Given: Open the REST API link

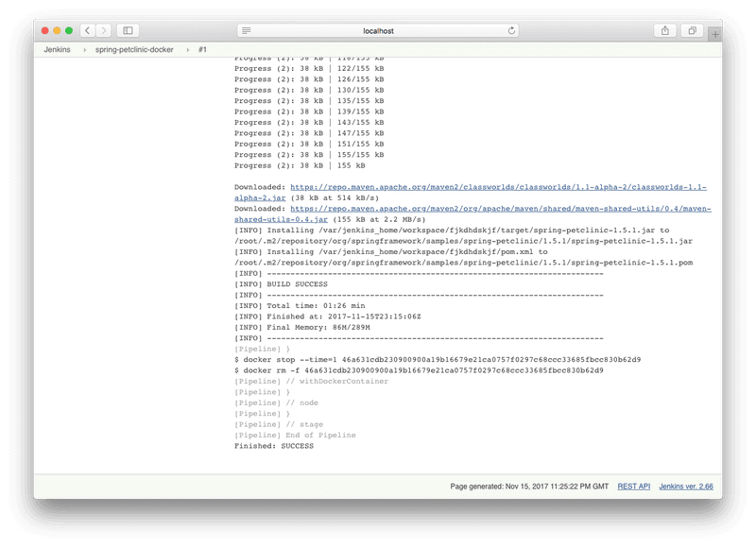Looking at the screenshot, I should point(633,487).
